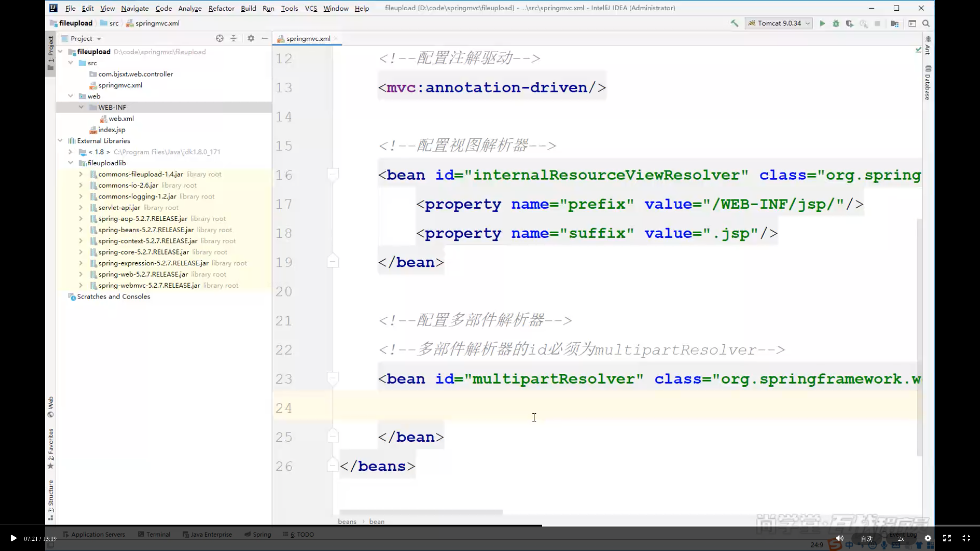Fold the multipartResolver bean at line 23
The width and height of the screenshot is (980, 551).
click(333, 378)
